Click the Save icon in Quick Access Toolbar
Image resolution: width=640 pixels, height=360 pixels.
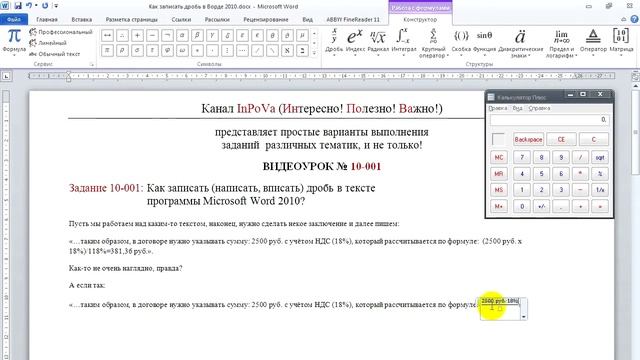pyautogui.click(x=18, y=6)
